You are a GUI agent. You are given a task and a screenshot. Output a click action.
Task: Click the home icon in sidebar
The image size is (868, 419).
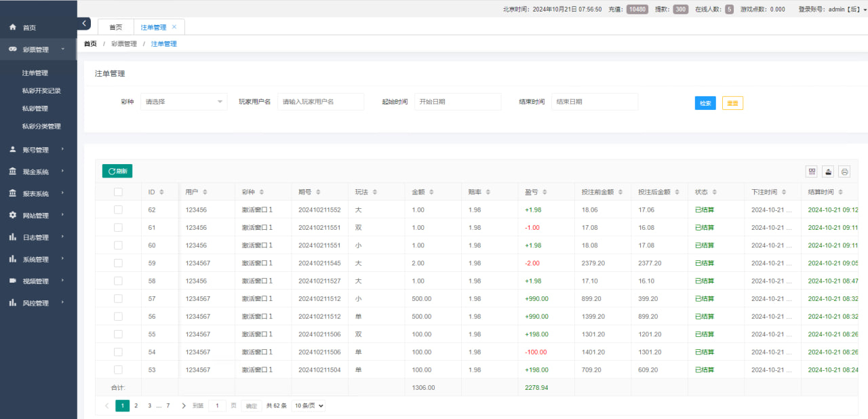point(13,28)
